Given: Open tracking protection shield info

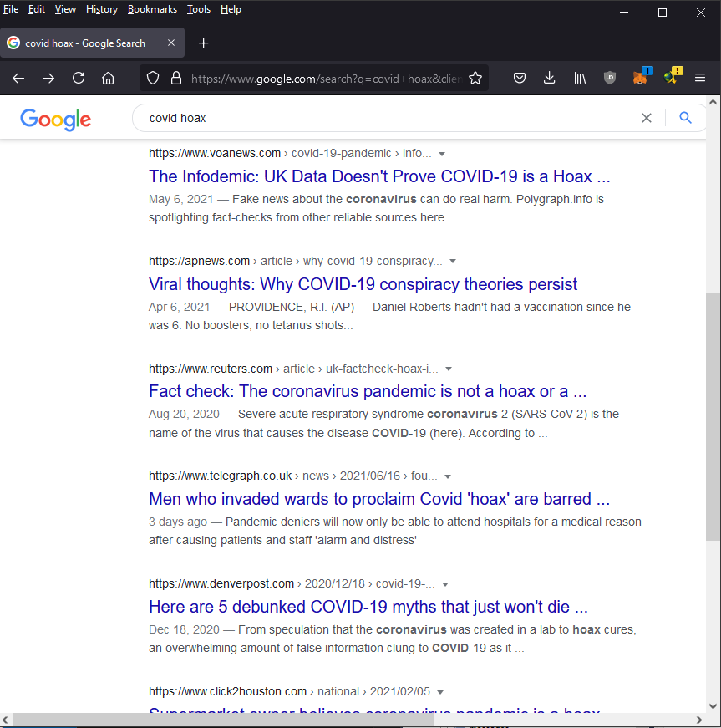Looking at the screenshot, I should click(153, 78).
